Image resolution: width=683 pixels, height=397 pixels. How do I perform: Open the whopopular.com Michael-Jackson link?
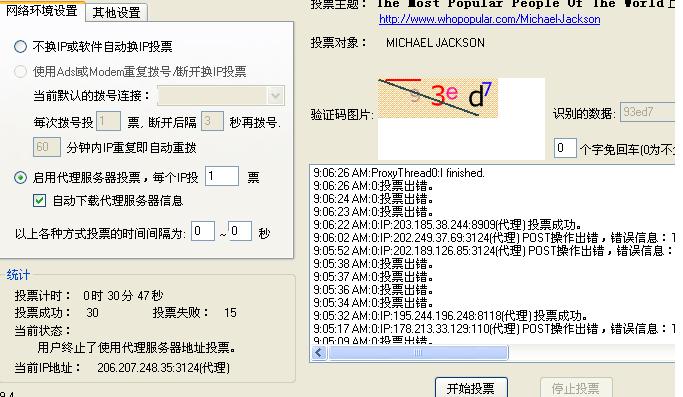490,19
